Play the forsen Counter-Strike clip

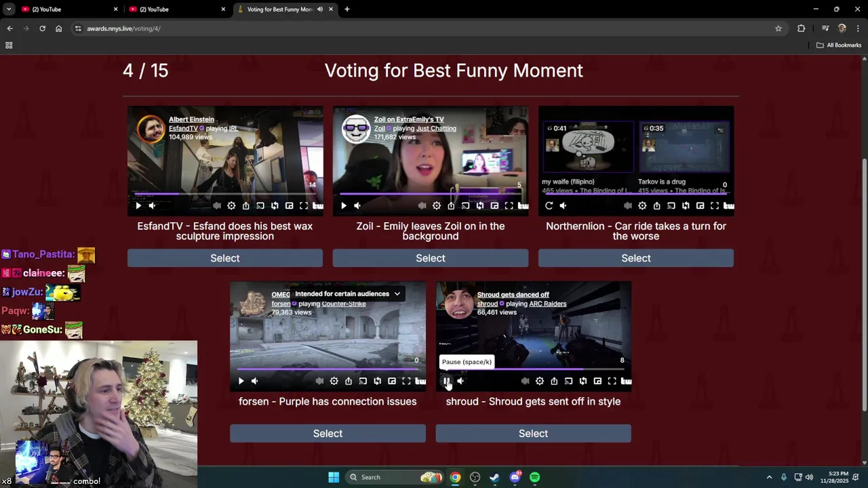(x=241, y=381)
